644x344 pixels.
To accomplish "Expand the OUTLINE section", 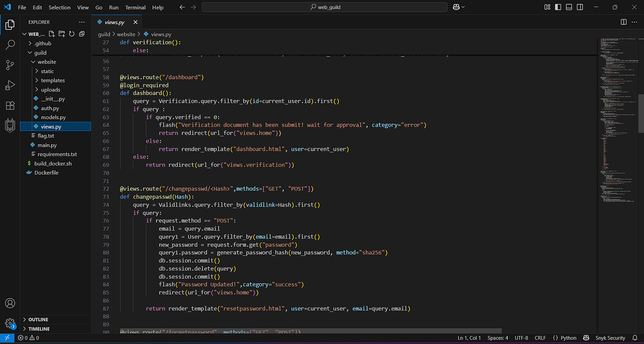I will pos(38,319).
